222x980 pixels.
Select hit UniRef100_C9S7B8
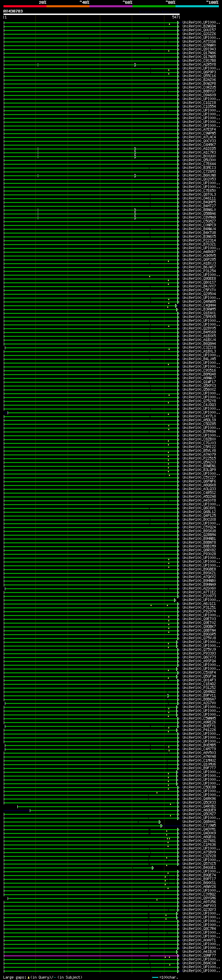point(199,60)
